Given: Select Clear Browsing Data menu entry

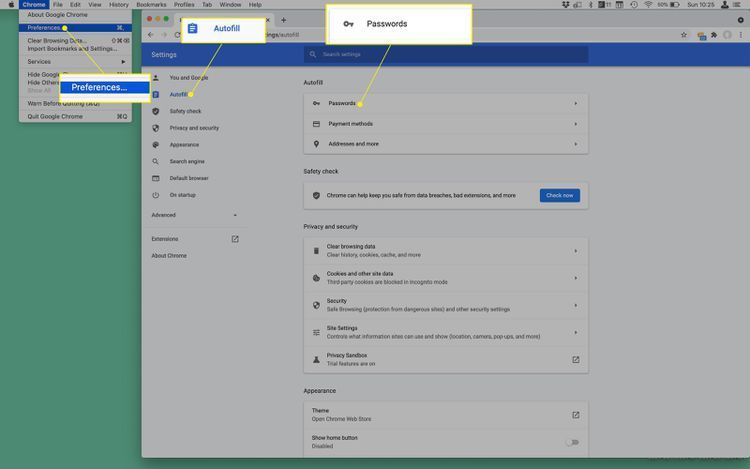Looking at the screenshot, I should (x=56, y=40).
